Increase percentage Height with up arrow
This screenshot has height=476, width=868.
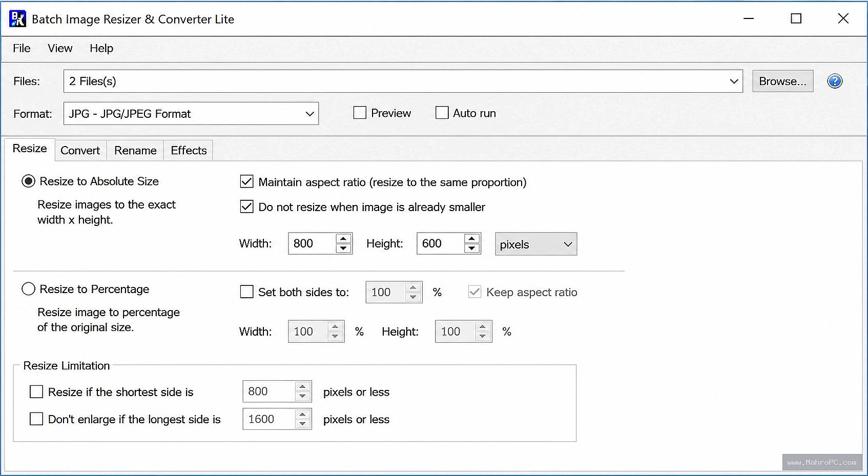click(483, 326)
